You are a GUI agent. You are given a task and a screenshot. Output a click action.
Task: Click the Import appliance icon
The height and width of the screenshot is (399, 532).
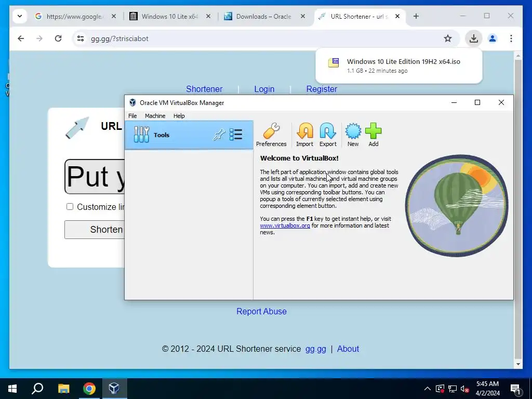click(x=304, y=135)
